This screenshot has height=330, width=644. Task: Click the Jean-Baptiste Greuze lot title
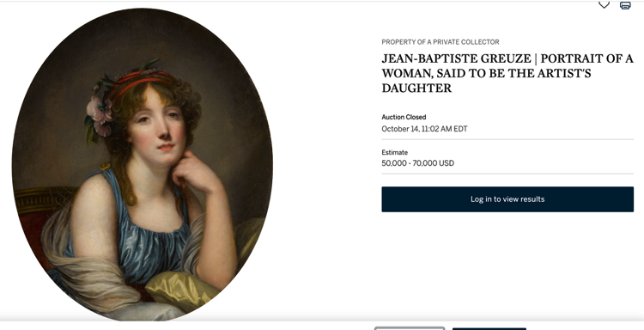point(507,73)
